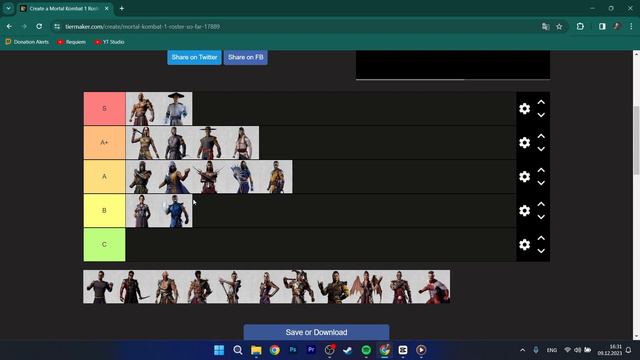Open the translate page icon
The height and width of the screenshot is (360, 640).
[545, 27]
